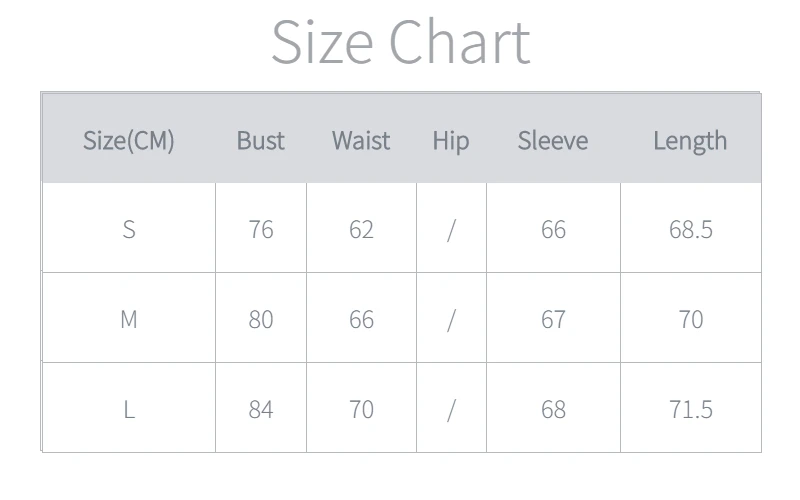Screen dimensions: 800x500
Task: Select bust value 84 for size L
Action: point(260,409)
